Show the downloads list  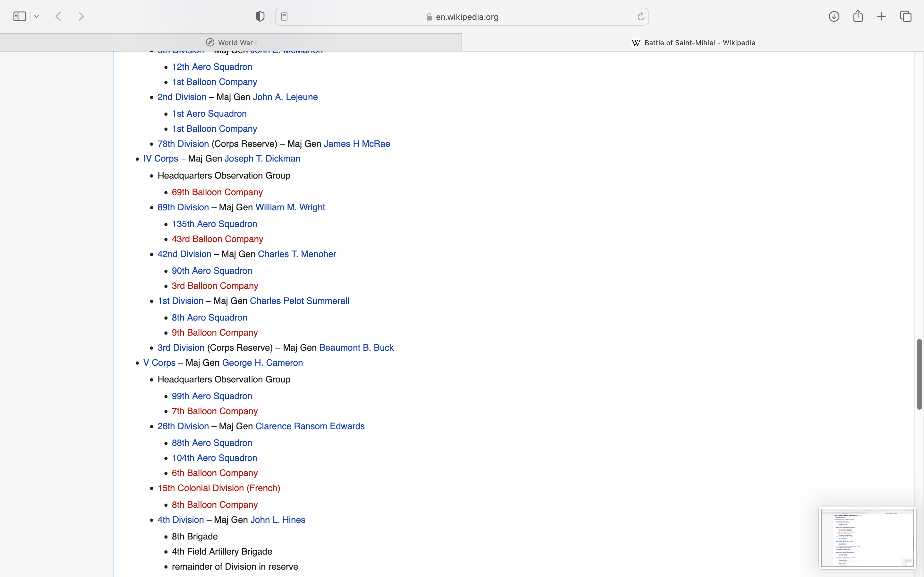pos(834,16)
